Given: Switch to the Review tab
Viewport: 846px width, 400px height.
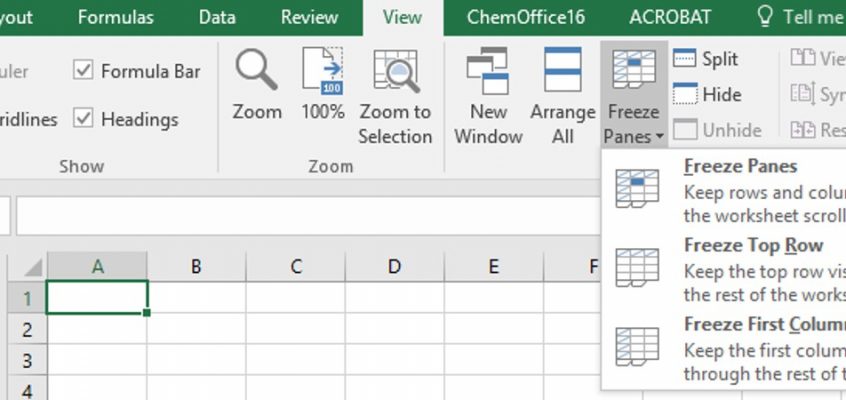Looking at the screenshot, I should [x=309, y=17].
